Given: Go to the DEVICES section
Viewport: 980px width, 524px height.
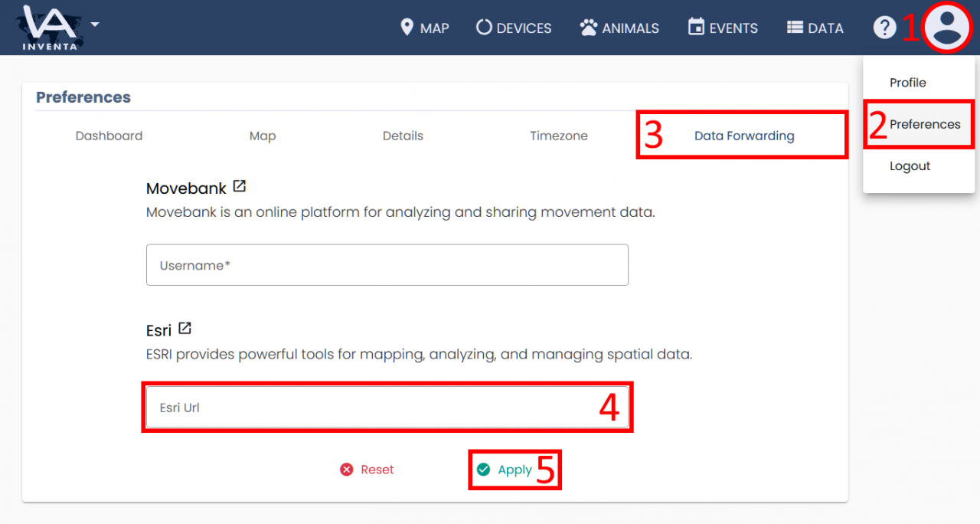Looking at the screenshot, I should pos(514,28).
